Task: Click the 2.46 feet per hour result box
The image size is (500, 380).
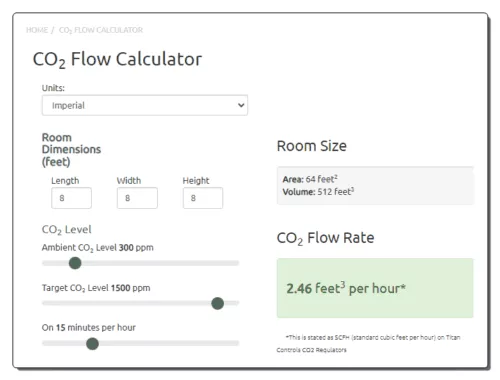Action: coord(375,288)
